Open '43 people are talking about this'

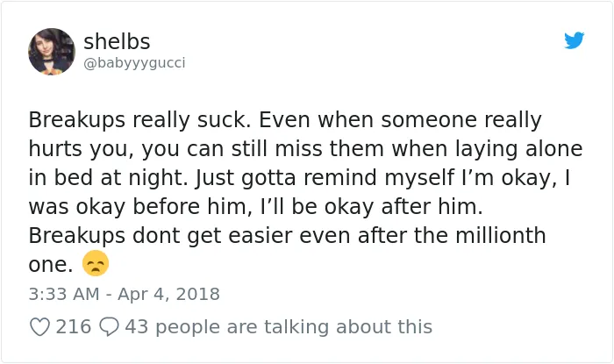point(278,327)
